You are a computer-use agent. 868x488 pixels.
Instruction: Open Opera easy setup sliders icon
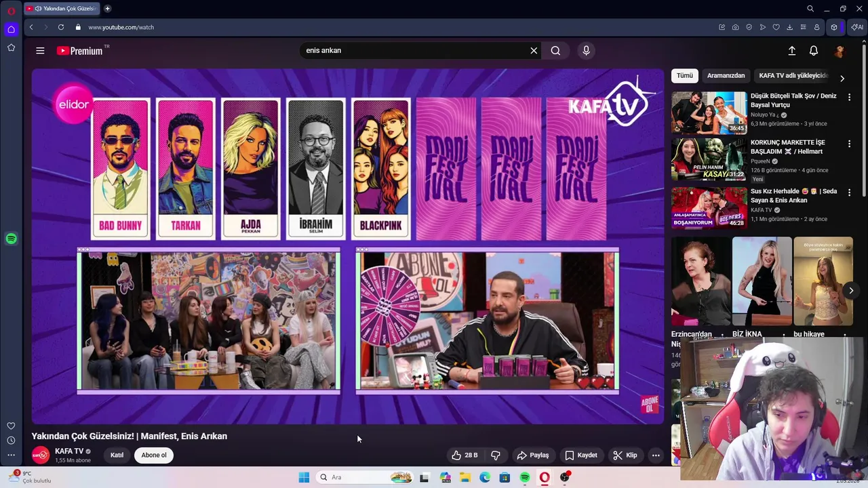804,27
